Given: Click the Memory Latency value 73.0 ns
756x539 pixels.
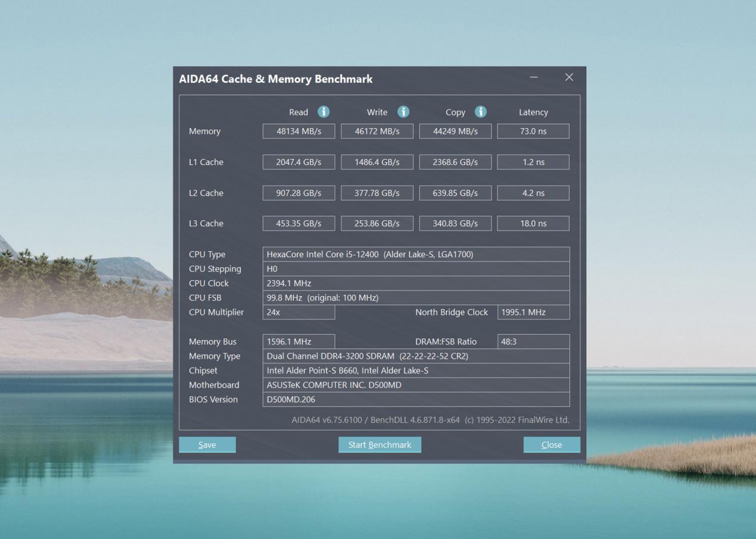Looking at the screenshot, I should [533, 131].
